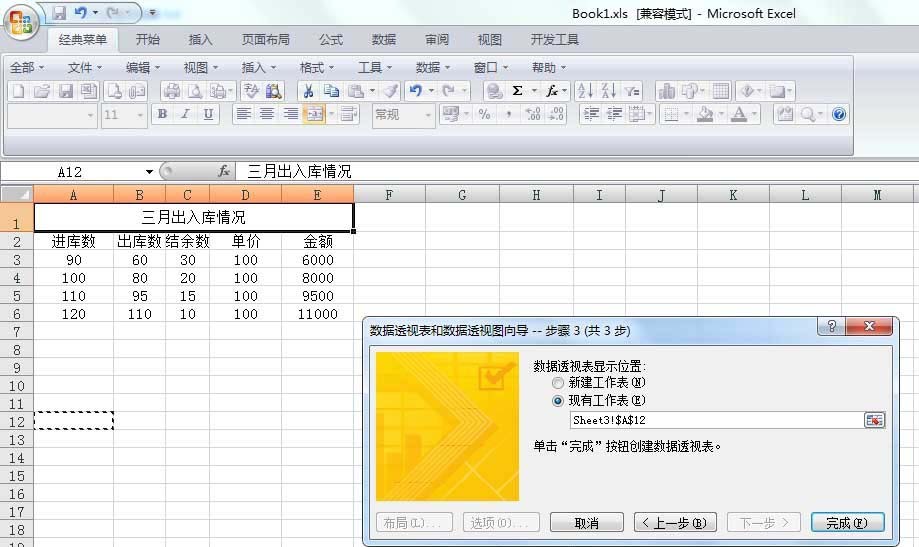Click the 取消 button in wizard
Image resolution: width=919 pixels, height=547 pixels.
tap(587, 522)
